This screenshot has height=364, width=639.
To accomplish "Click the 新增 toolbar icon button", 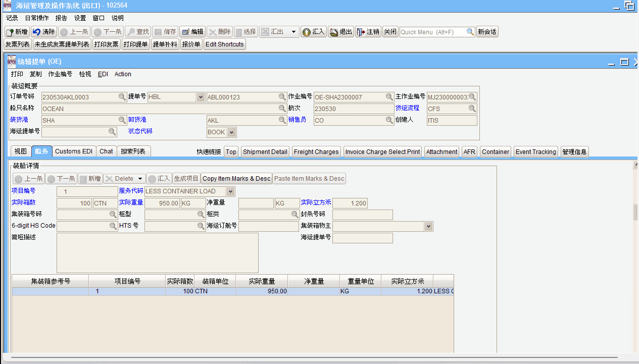I will coord(17,32).
